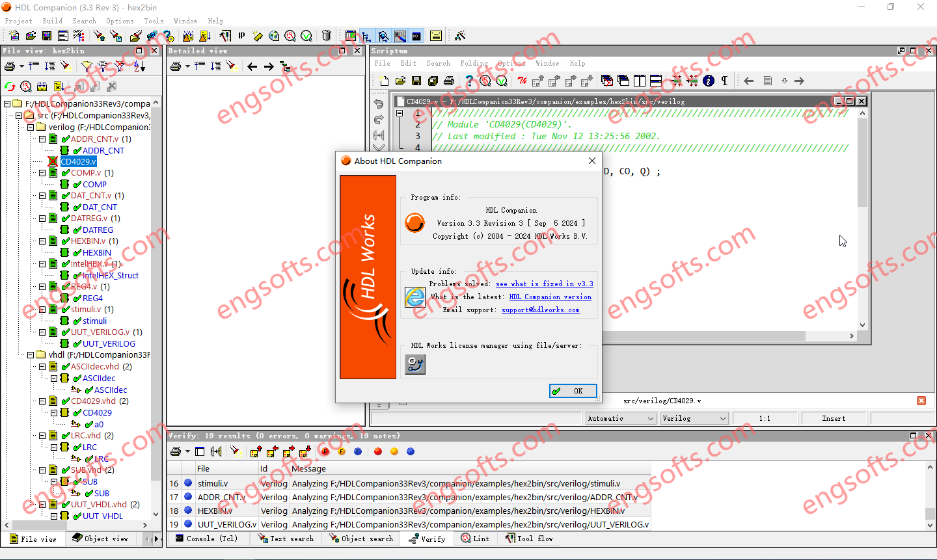Click OK in the About HDL Companion dialog

(573, 391)
